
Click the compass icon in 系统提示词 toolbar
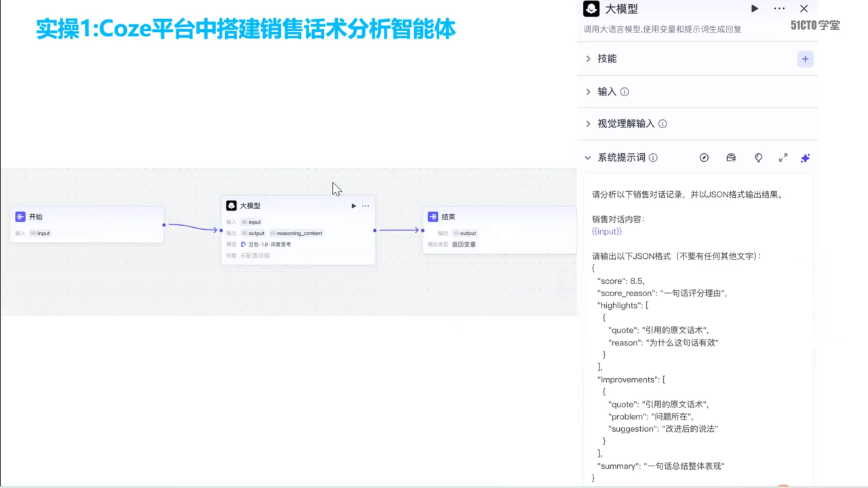704,158
